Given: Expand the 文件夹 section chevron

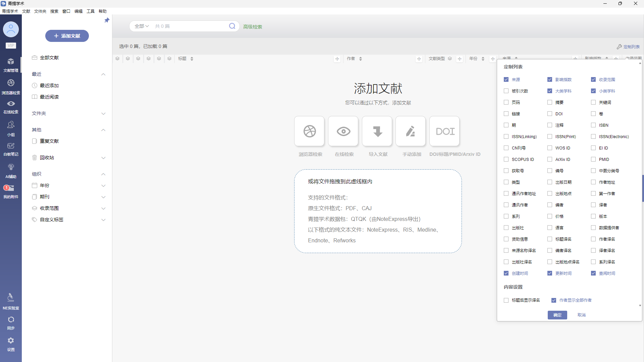Looking at the screenshot, I should (103, 114).
